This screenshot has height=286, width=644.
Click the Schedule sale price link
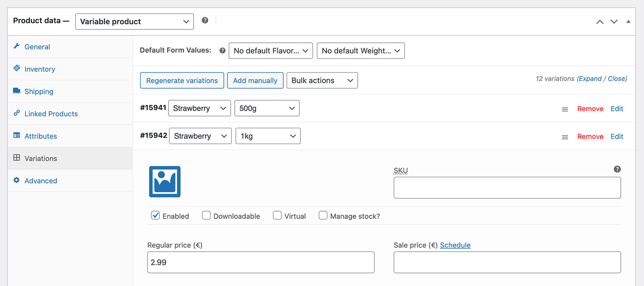(455, 245)
